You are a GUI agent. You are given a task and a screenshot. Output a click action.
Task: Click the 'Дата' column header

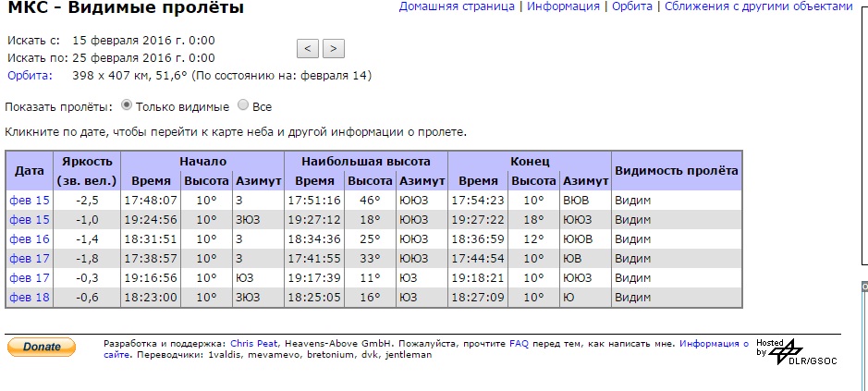coord(30,171)
